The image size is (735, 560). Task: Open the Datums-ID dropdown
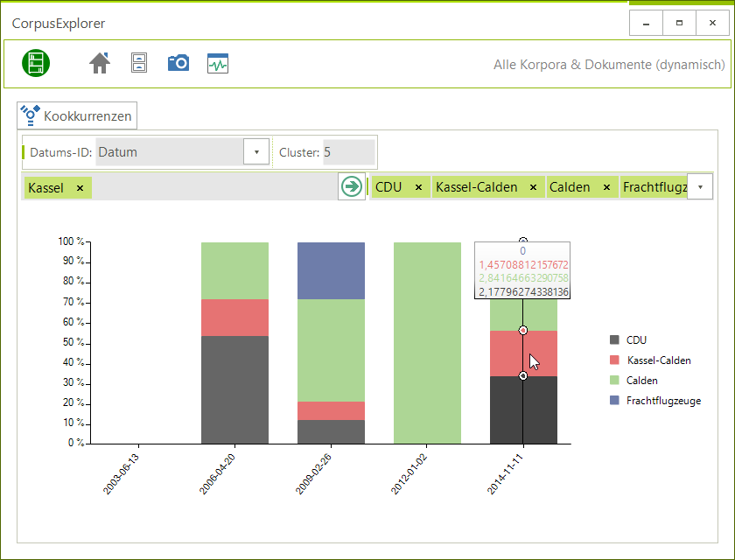(x=255, y=152)
